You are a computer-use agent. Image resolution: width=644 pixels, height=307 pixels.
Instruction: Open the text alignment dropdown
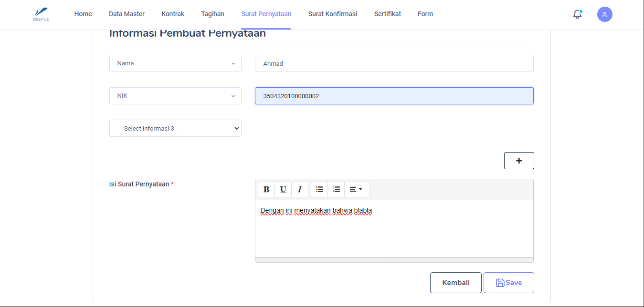click(356, 189)
